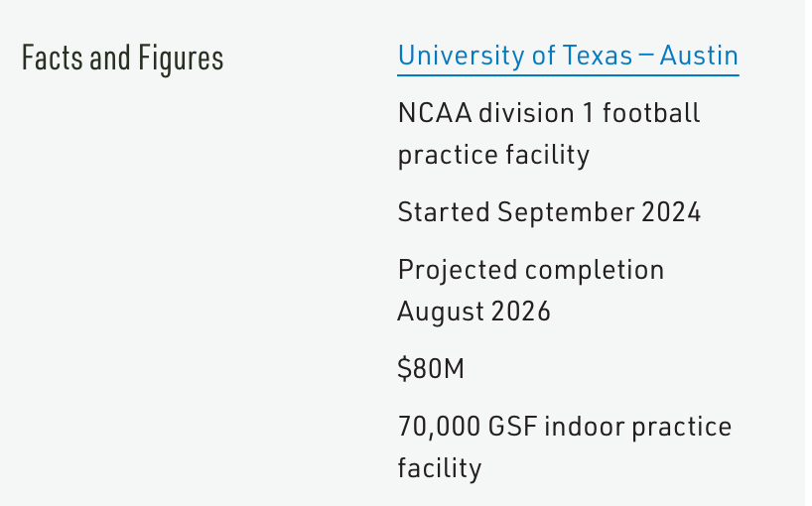The image size is (812, 506).
Task: Click the word "division"
Action: tap(527, 113)
